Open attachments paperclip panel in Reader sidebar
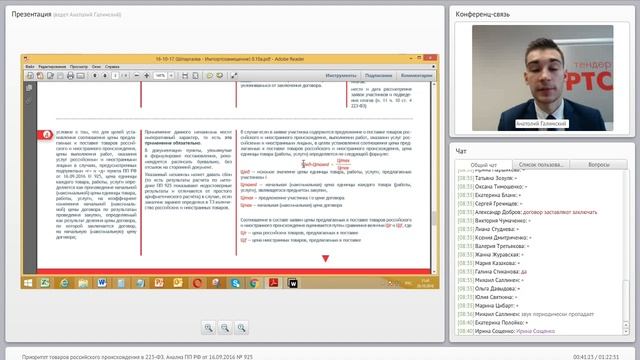This screenshot has height=360, width=640. pos(29,100)
